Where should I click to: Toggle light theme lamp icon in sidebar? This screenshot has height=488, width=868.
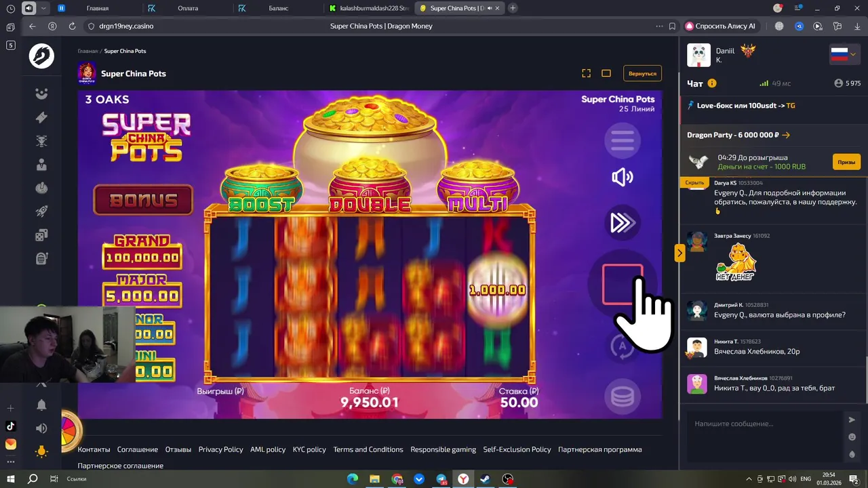coord(41,451)
